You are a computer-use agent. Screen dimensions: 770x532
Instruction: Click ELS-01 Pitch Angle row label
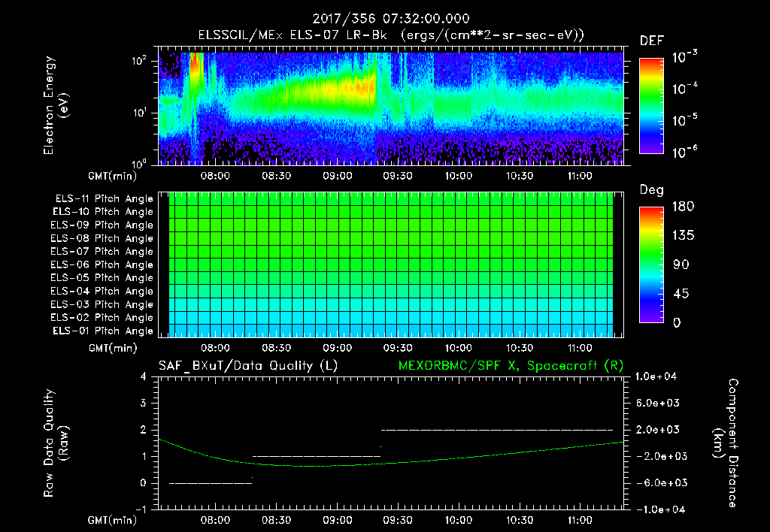[x=103, y=331]
